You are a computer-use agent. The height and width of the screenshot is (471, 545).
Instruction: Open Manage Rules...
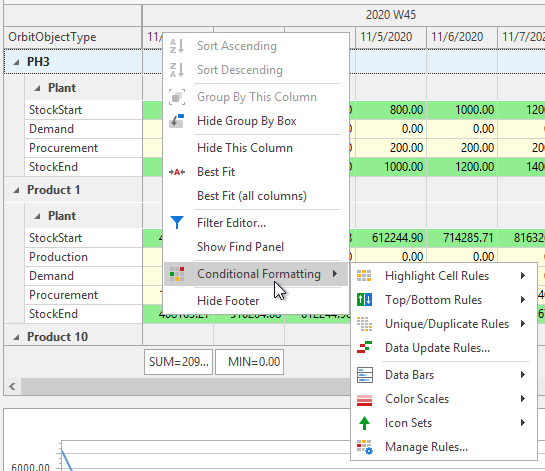coord(444,447)
